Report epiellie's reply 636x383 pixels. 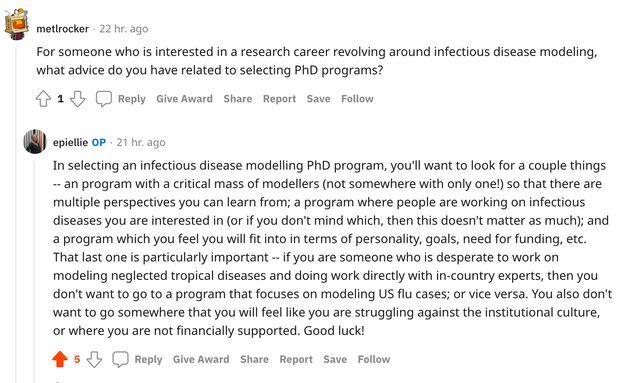(296, 359)
